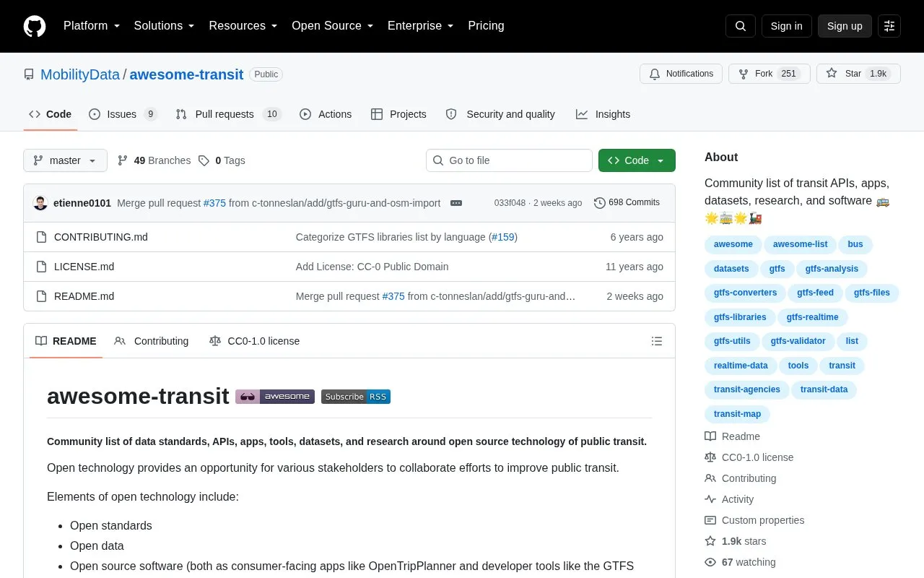The image size is (924, 578).
Task: Open the CC0-1.0 license sidebar link
Action: pyautogui.click(x=749, y=457)
